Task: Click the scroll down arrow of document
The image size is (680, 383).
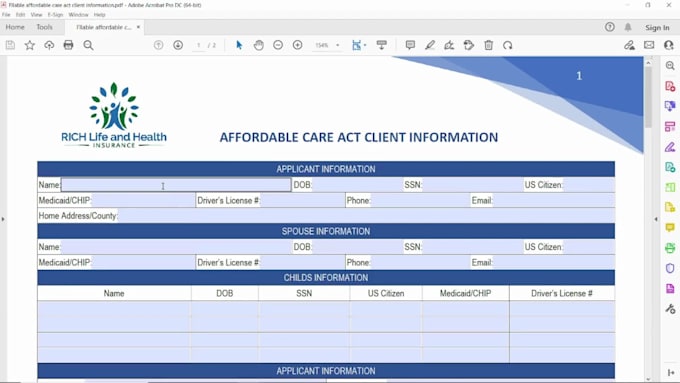Action: (648, 379)
